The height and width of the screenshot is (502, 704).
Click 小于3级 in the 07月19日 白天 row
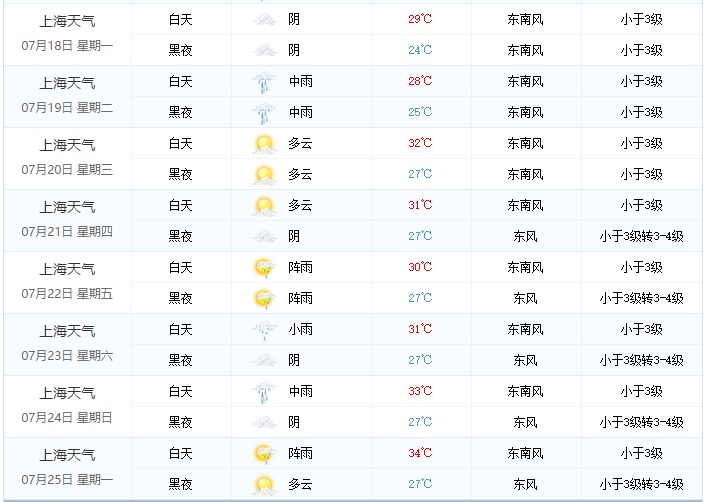(x=642, y=81)
